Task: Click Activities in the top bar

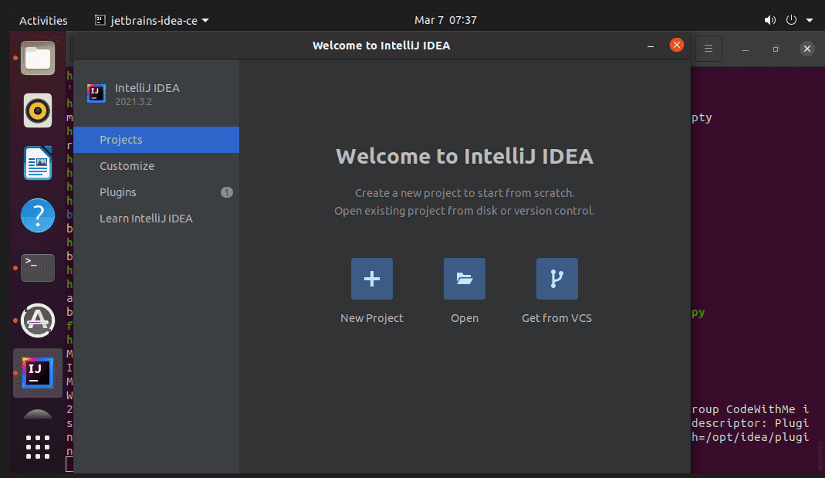Action: tap(43, 21)
